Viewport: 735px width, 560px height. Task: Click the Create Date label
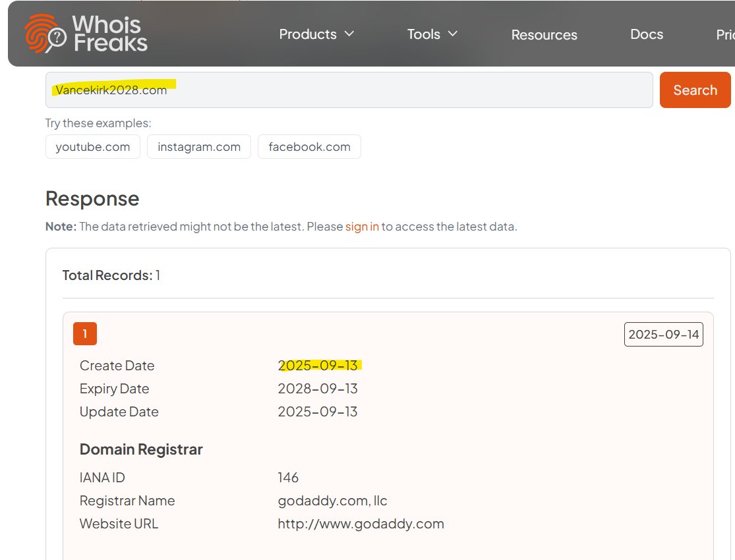point(117,366)
